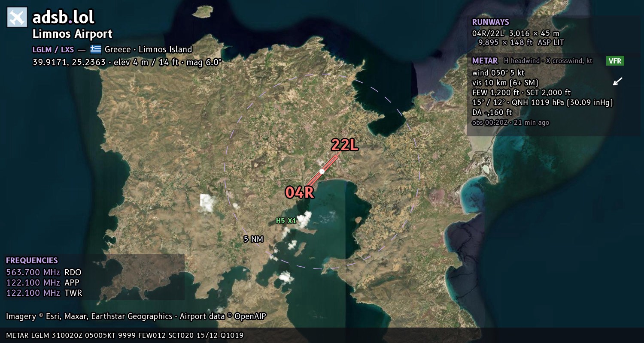Click the 9,895 × 148 ft ASP LIT line

(521, 42)
